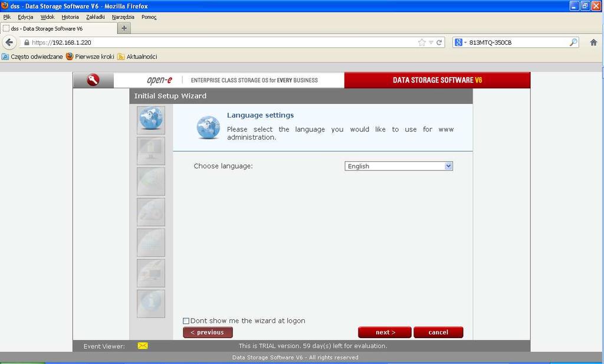Select the info summary step icon in sidebar
The width and height of the screenshot is (604, 364).
click(150, 304)
